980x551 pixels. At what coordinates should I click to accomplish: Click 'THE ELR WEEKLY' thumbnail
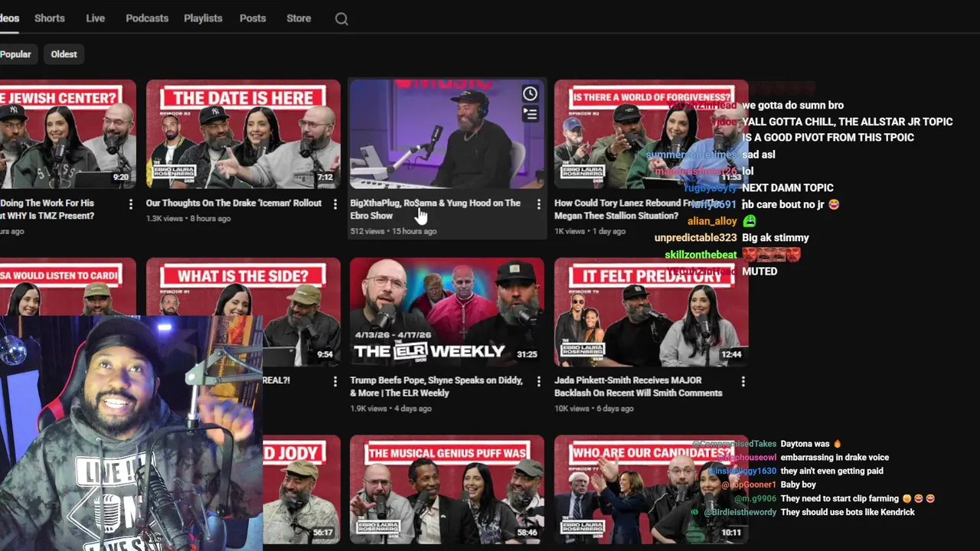(447, 312)
